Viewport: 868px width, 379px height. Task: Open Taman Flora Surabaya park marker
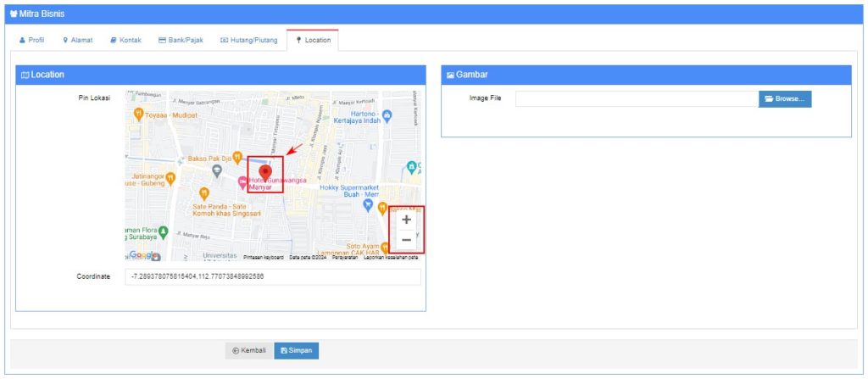[163, 231]
